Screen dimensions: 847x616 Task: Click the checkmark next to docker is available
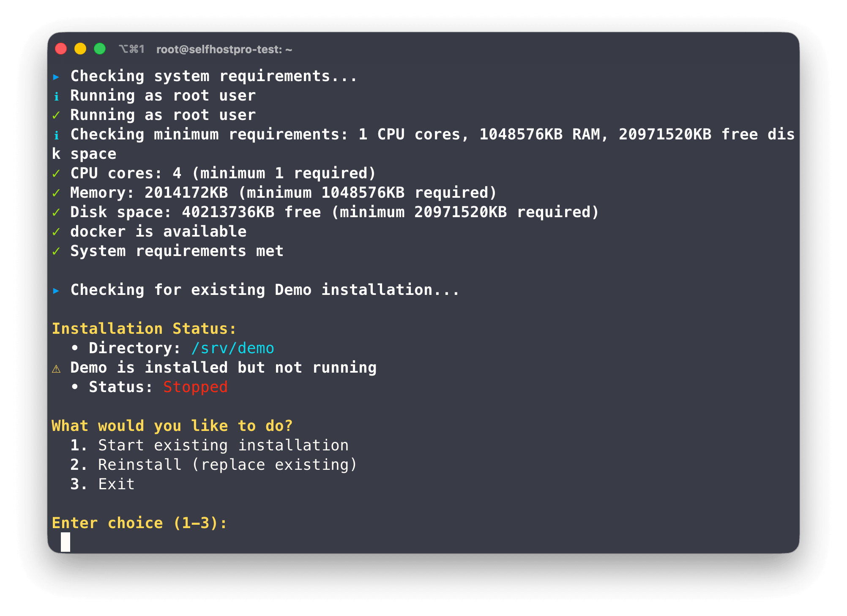pos(57,232)
